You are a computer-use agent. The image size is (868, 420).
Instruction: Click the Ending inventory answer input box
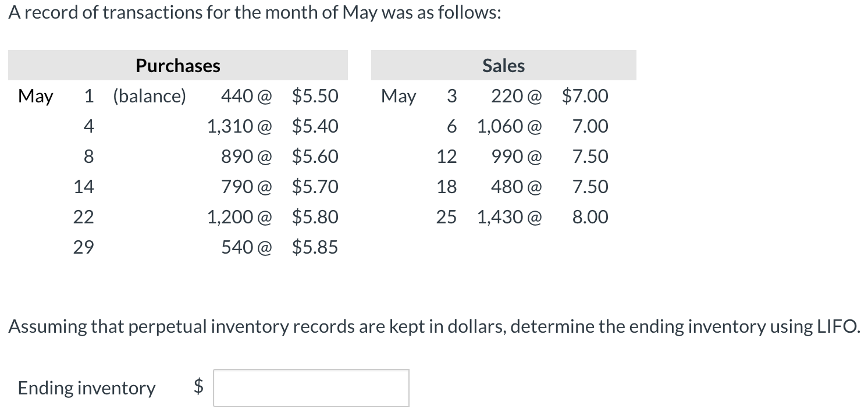311,388
